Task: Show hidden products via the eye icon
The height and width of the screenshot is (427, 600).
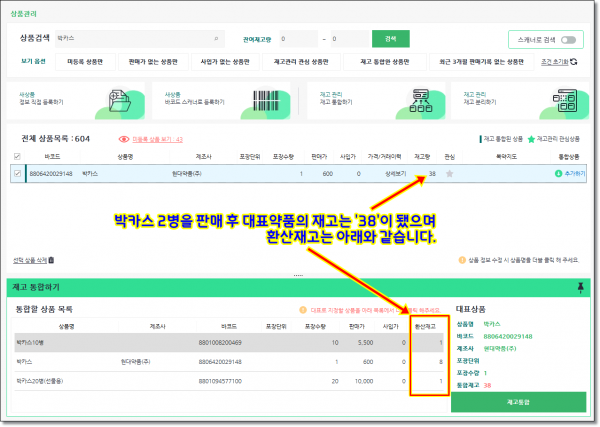Action: coord(124,140)
